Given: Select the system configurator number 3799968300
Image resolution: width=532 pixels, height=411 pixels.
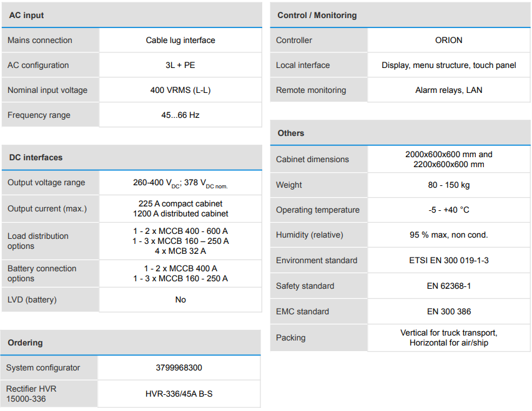Looking at the screenshot, I should coord(179,368).
